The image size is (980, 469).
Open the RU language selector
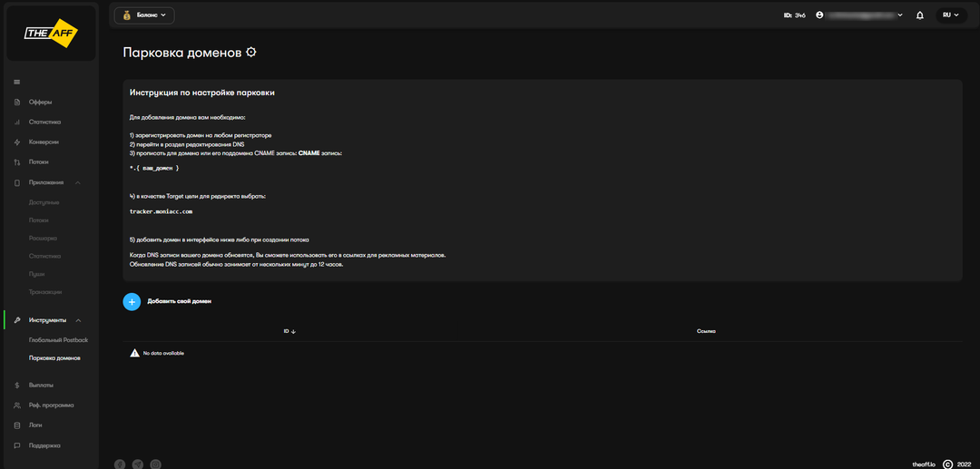pyautogui.click(x=950, y=15)
